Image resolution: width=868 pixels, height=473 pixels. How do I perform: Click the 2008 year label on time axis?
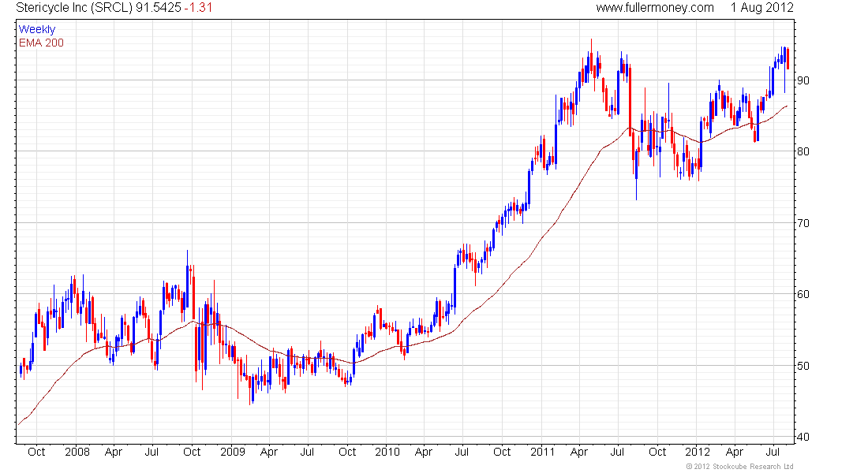click(x=77, y=452)
